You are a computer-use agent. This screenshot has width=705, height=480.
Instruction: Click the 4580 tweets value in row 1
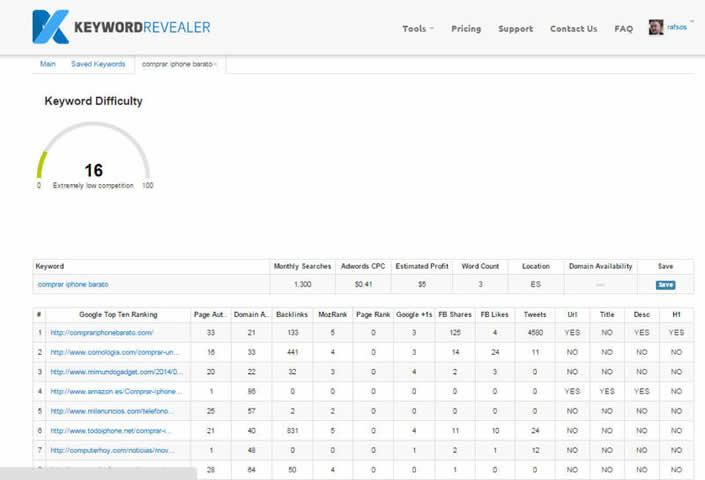pos(535,333)
